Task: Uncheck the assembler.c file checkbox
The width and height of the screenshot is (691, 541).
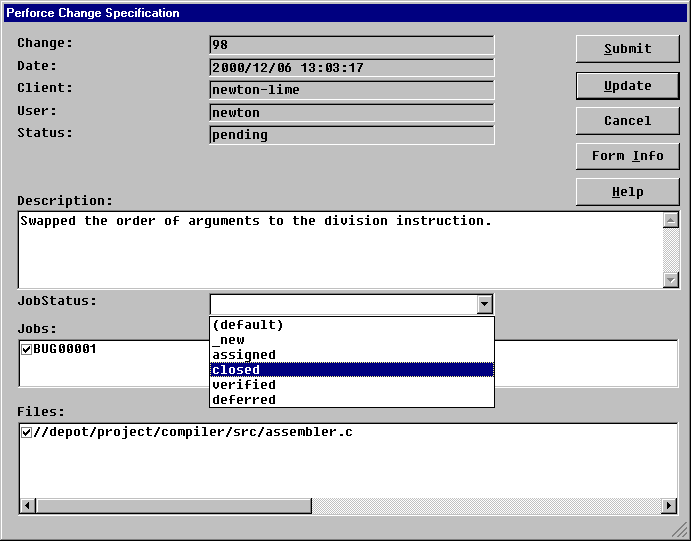Action: click(27, 432)
